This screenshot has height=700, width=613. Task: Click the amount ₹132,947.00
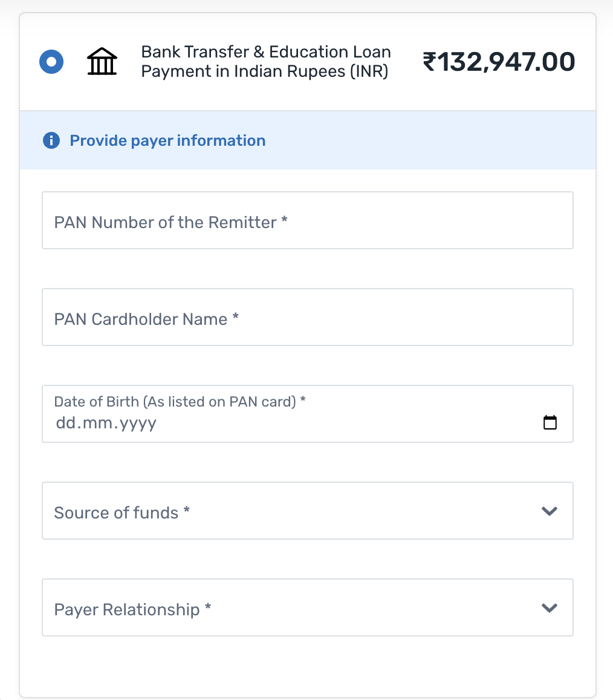pyautogui.click(x=498, y=61)
